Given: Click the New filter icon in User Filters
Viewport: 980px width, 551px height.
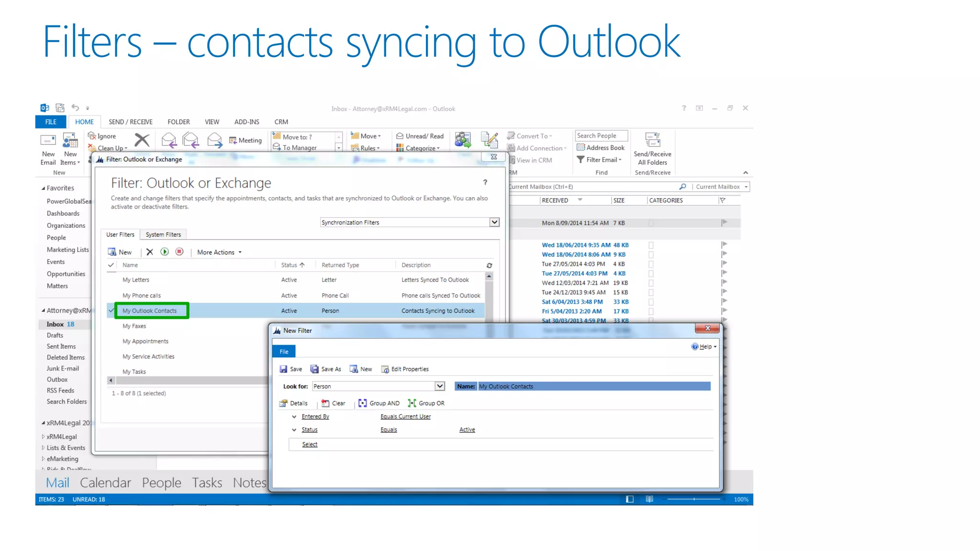Looking at the screenshot, I should (x=112, y=252).
